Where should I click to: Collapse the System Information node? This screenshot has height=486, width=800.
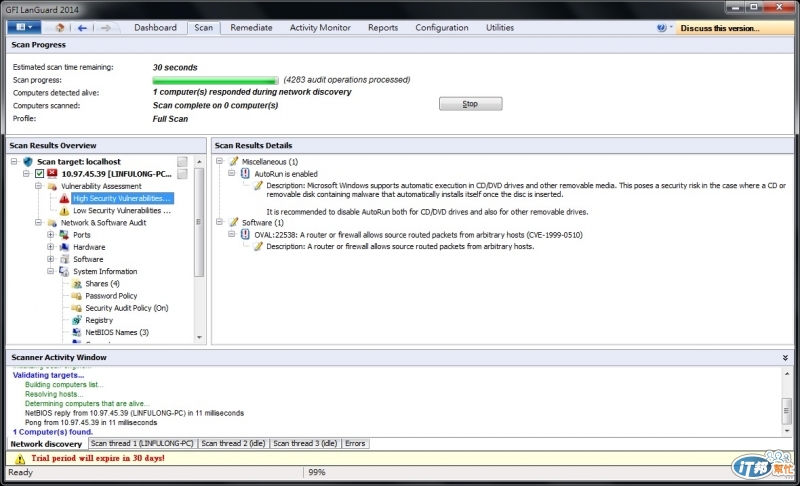[51, 271]
